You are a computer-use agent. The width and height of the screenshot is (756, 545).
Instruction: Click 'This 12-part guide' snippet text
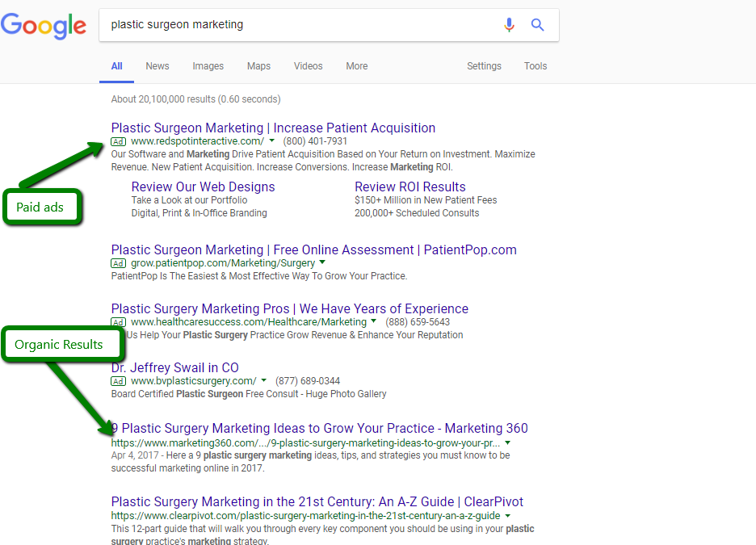(x=322, y=535)
